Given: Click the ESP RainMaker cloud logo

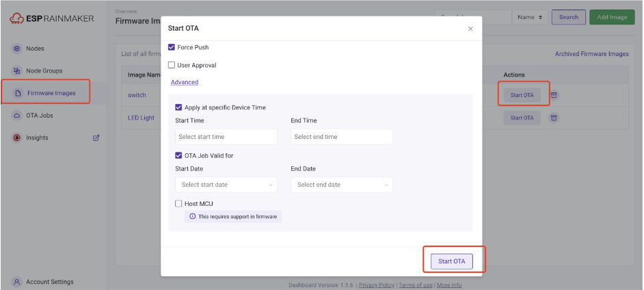Looking at the screenshot, I should (17, 18).
